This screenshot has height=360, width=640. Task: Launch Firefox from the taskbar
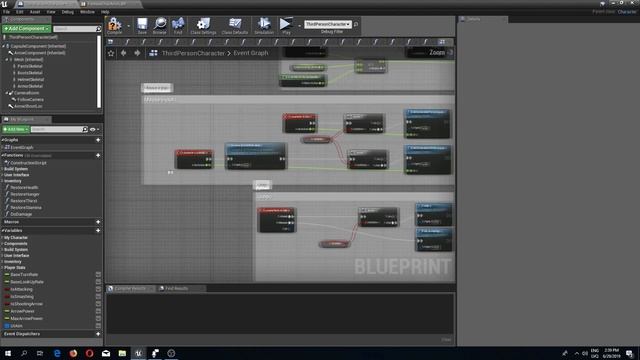pos(73,353)
